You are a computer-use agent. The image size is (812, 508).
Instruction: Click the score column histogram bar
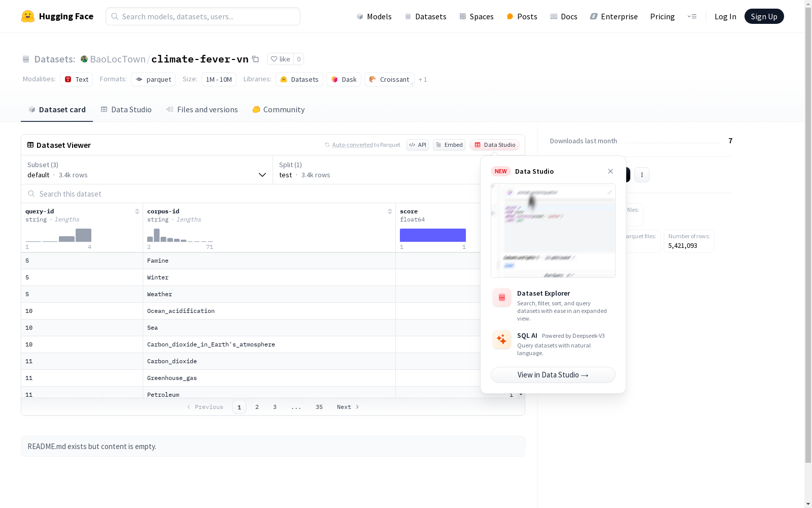click(433, 235)
